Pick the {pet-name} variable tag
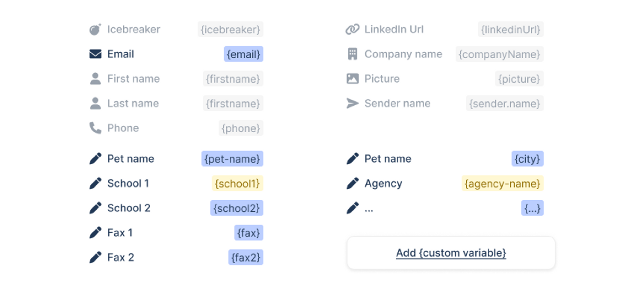The height and width of the screenshot is (284, 644). 232,159
